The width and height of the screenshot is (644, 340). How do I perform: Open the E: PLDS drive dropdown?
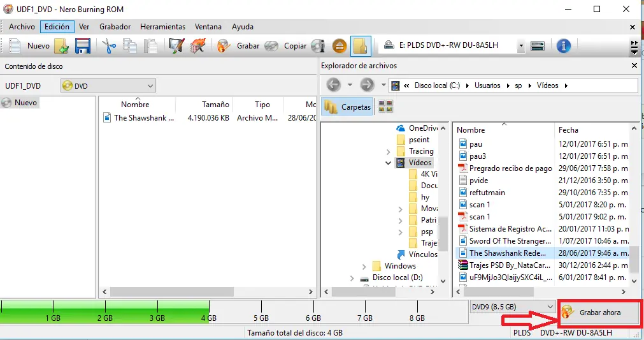coord(521,46)
